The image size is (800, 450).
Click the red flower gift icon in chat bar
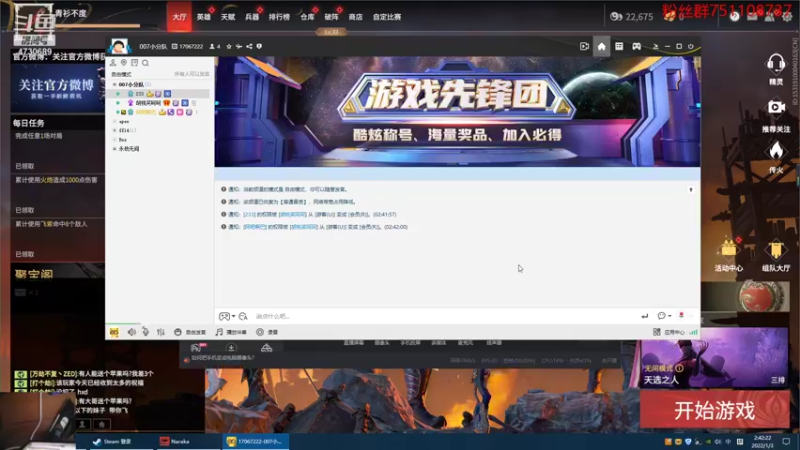click(x=681, y=315)
